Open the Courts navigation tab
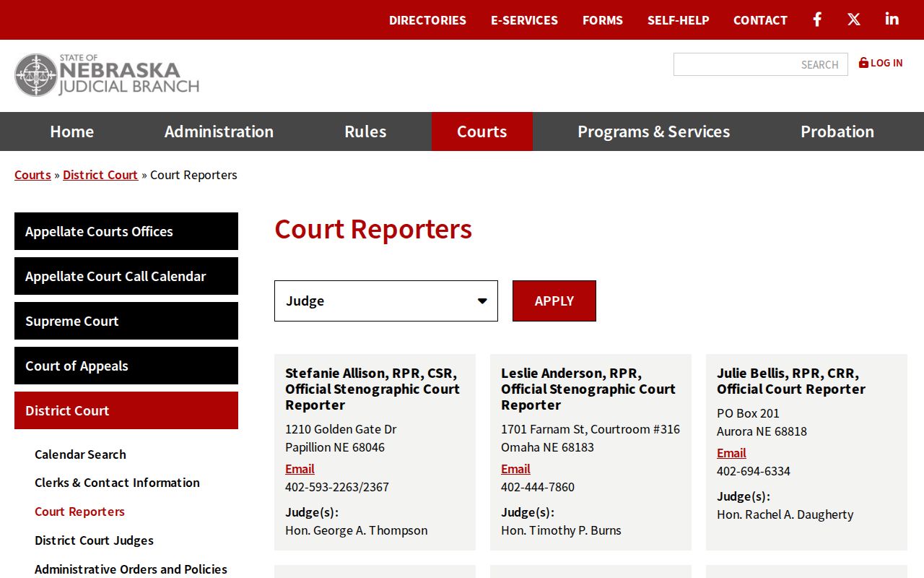The image size is (924, 578). click(481, 131)
